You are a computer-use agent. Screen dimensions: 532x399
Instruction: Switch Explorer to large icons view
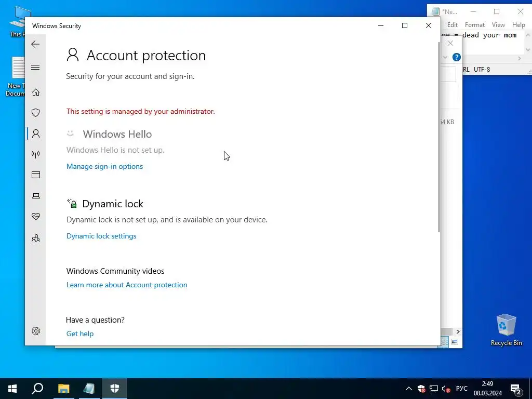coord(455,342)
